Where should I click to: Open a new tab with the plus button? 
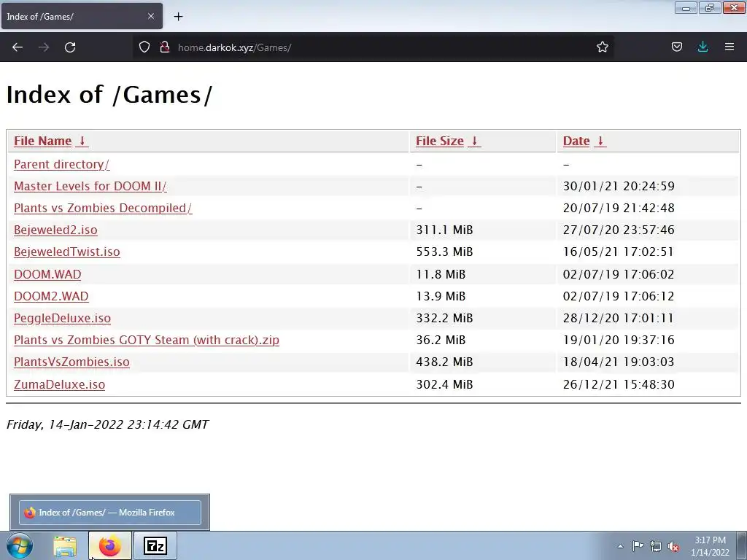coord(178,17)
